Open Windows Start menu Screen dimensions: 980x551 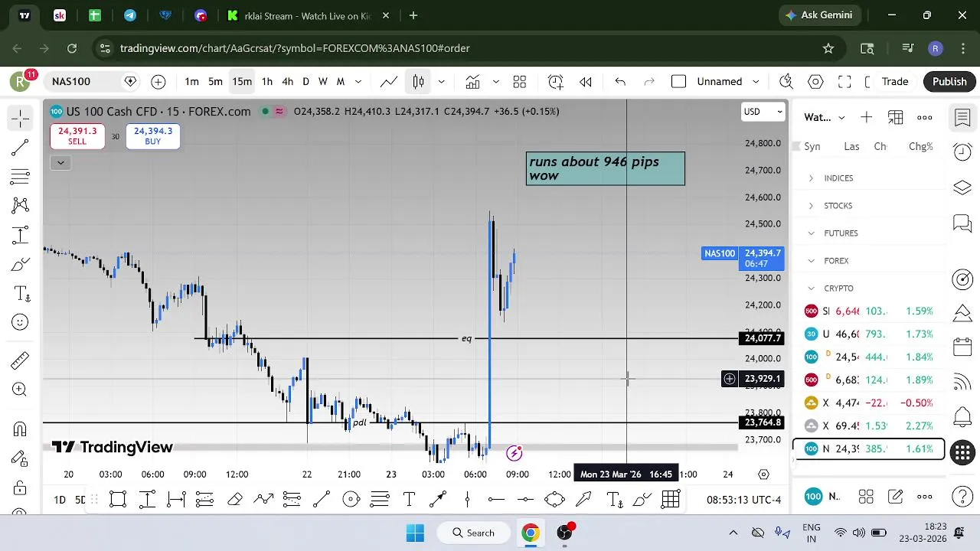pos(415,533)
